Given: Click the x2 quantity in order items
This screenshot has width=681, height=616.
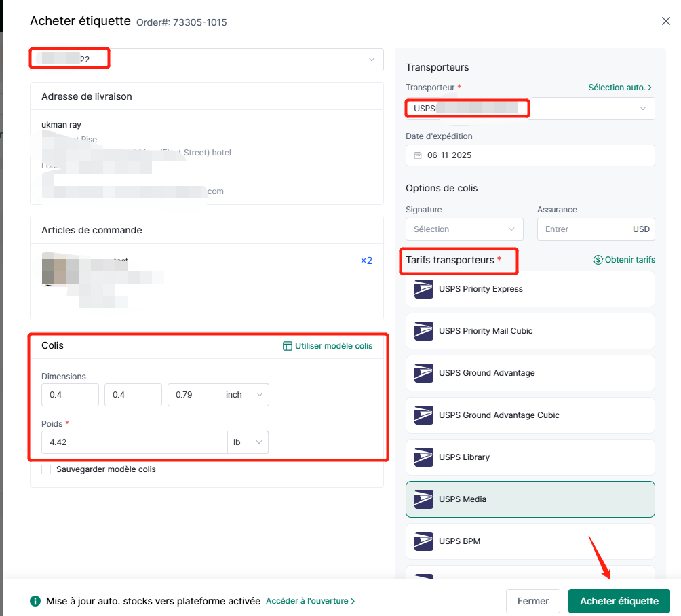Looking at the screenshot, I should pos(366,261).
